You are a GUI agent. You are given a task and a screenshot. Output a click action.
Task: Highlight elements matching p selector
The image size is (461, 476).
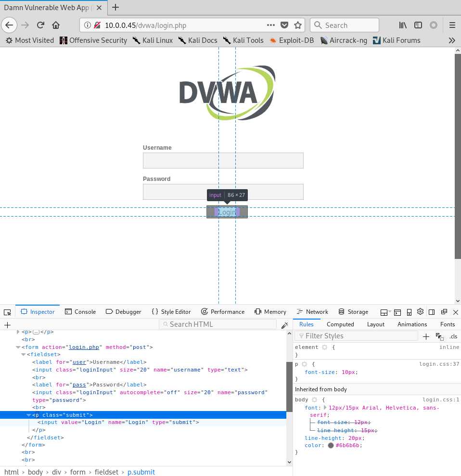click(x=305, y=364)
